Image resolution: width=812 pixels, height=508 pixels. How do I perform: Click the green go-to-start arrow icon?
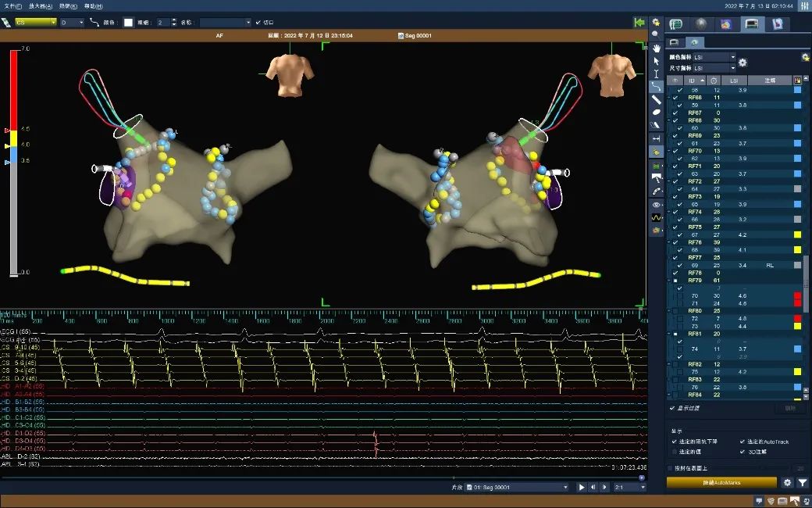click(639, 23)
